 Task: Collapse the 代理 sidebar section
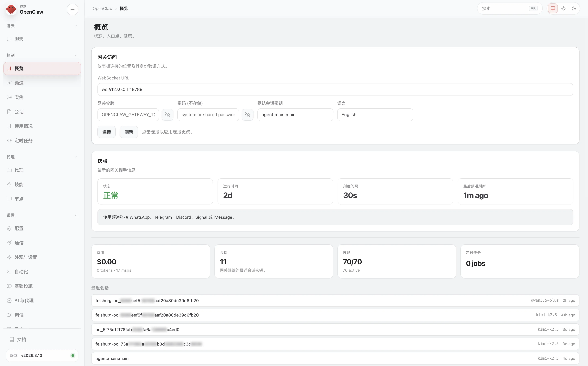[76, 157]
